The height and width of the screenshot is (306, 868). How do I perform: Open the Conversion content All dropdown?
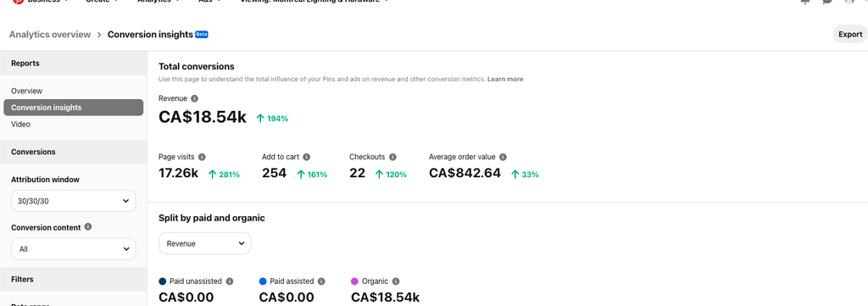[x=74, y=249]
